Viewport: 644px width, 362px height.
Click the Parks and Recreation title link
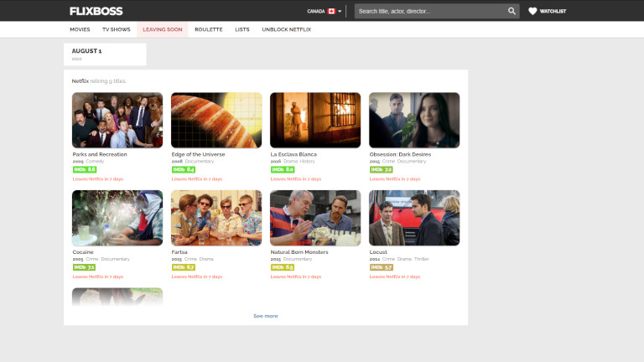(100, 154)
